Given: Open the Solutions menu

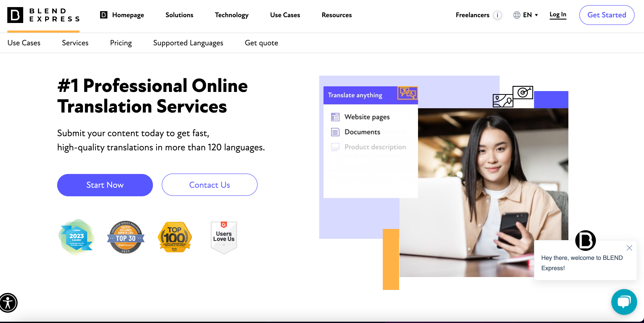Looking at the screenshot, I should [x=179, y=15].
